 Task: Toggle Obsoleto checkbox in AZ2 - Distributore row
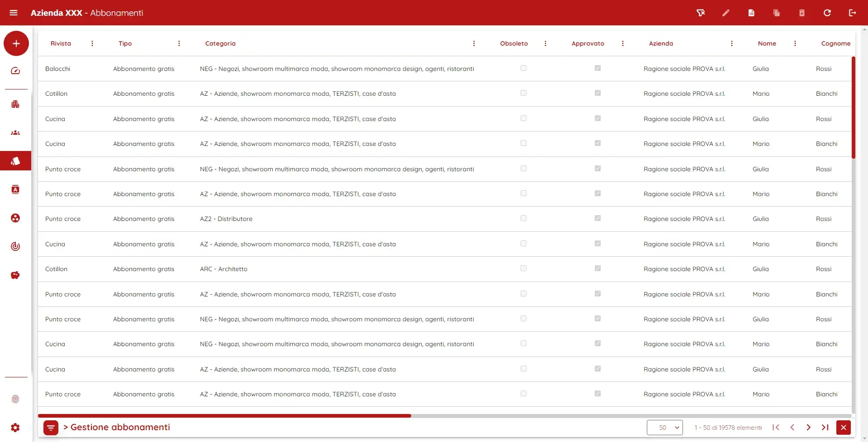point(523,218)
